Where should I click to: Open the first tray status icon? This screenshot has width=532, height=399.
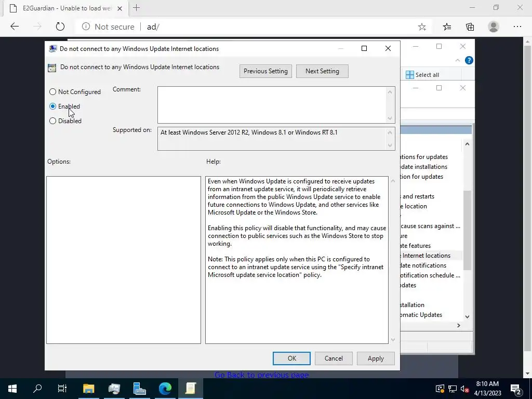pos(440,389)
